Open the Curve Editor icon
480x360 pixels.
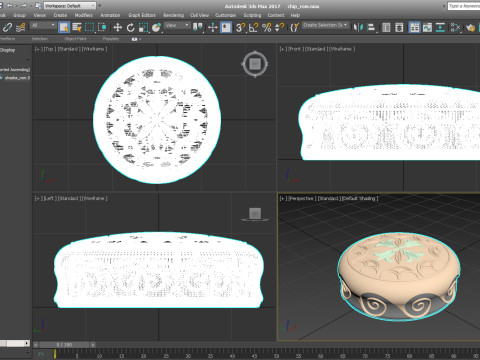[427, 27]
